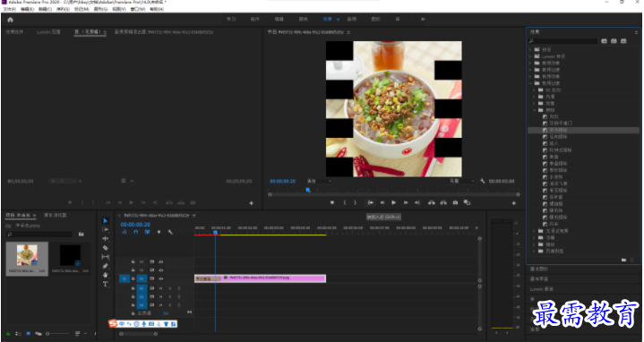Screen dimensions: 644x342
Task: Add a marker in the timeline header
Action: click(159, 233)
